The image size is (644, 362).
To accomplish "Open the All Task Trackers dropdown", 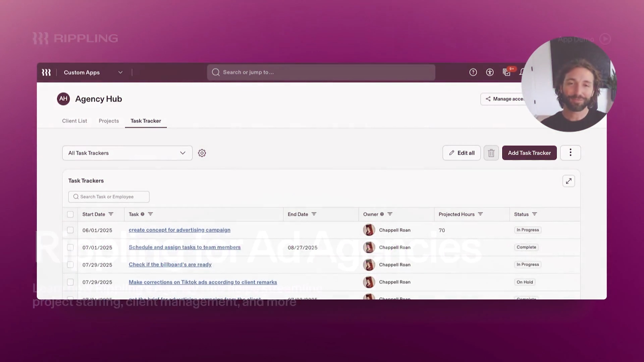I will point(127,153).
